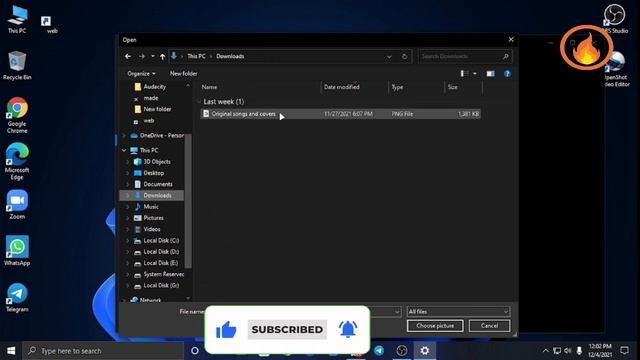Select New folder in sidebar tree
Image resolution: width=640 pixels, height=360 pixels.
click(152, 109)
